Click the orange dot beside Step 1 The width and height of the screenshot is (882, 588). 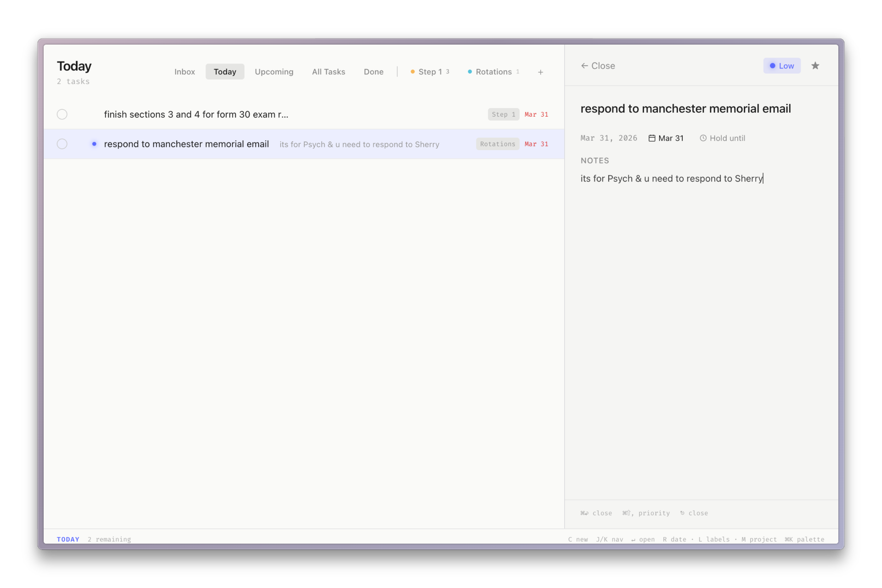coord(413,72)
